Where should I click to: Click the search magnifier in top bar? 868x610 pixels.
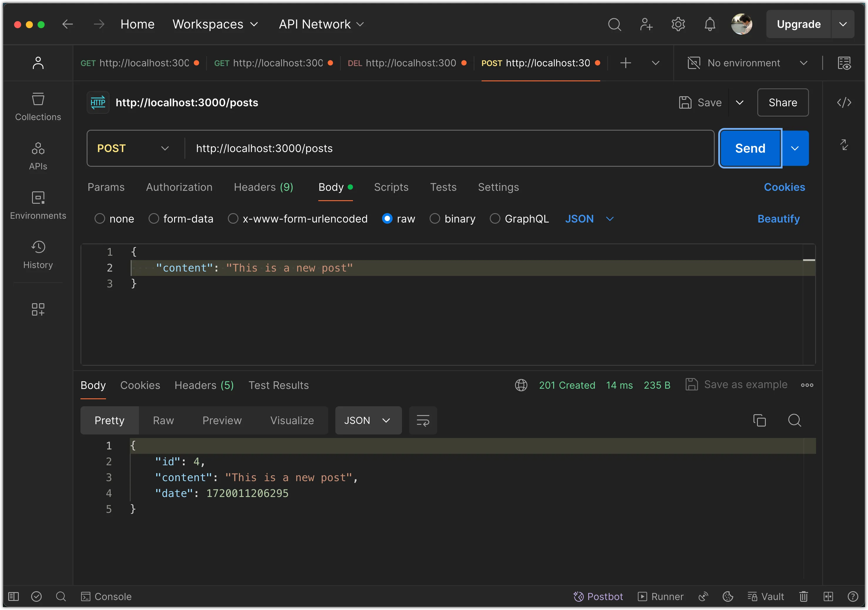coord(614,24)
